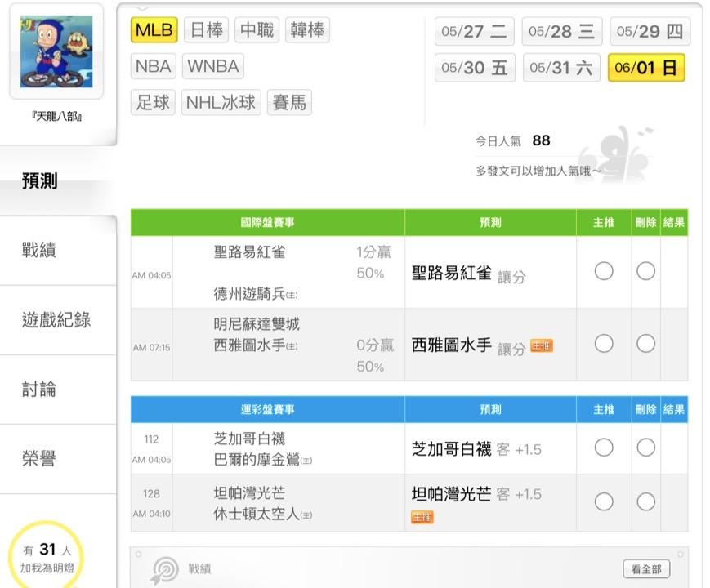Mark 芝加哥白襪 +1.5 prediction as 主推

(x=604, y=448)
